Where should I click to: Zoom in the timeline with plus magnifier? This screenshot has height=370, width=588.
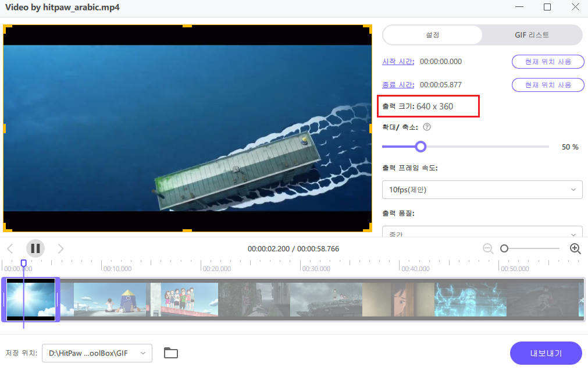[575, 248]
